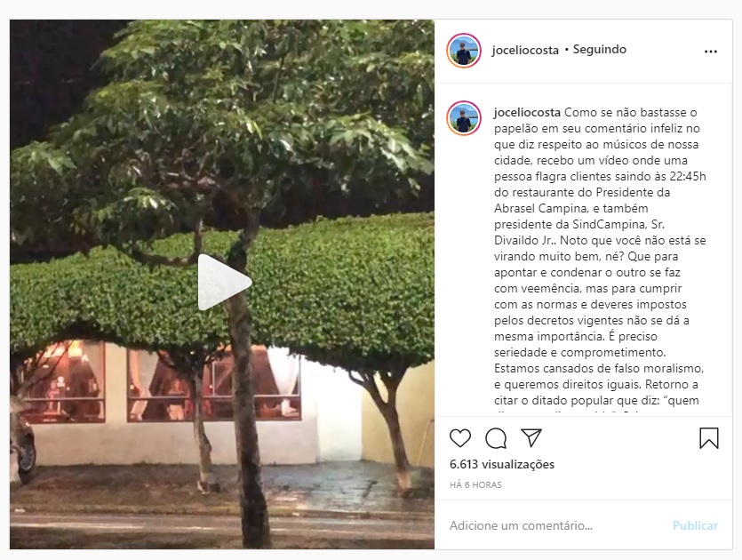This screenshot has height=560, width=742.
Task: Save the post with the bookmark icon
Action: [x=709, y=438]
